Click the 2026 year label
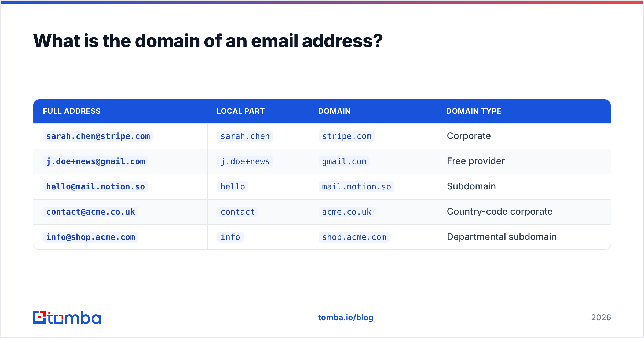Viewport: 644px width, 338px height. coord(601,318)
